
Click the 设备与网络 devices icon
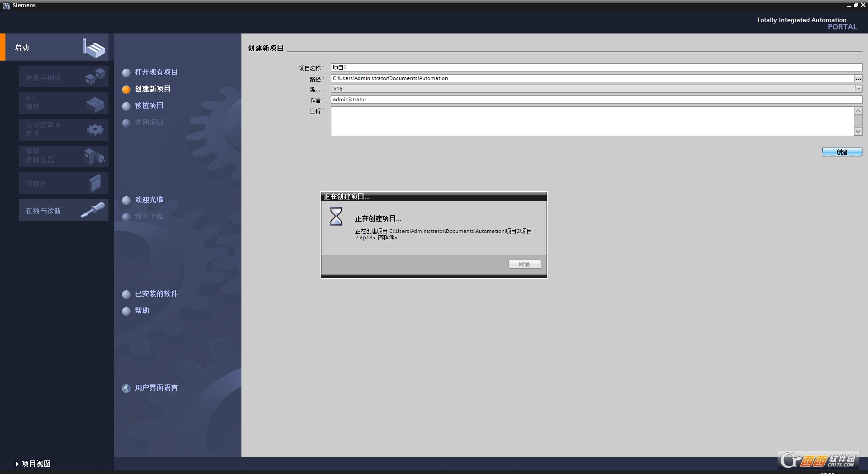pyautogui.click(x=95, y=76)
